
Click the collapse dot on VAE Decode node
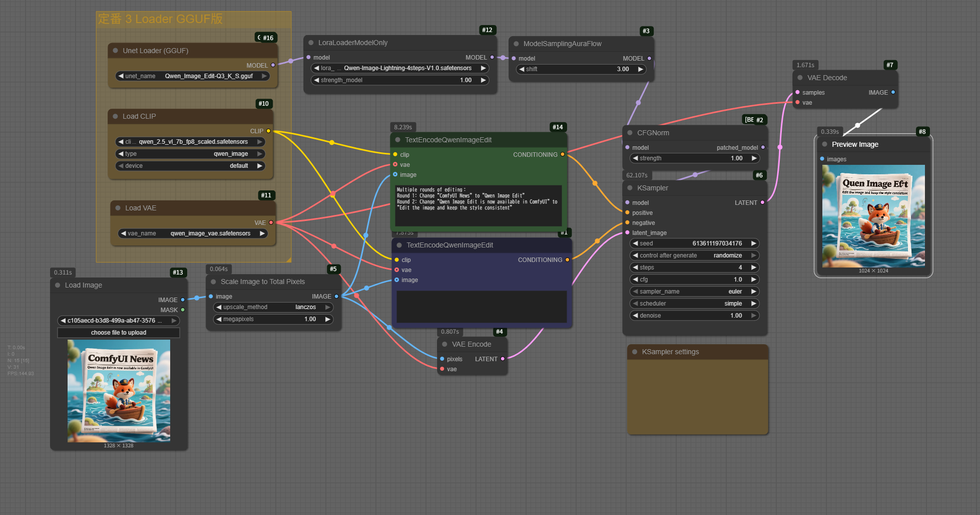pos(800,78)
